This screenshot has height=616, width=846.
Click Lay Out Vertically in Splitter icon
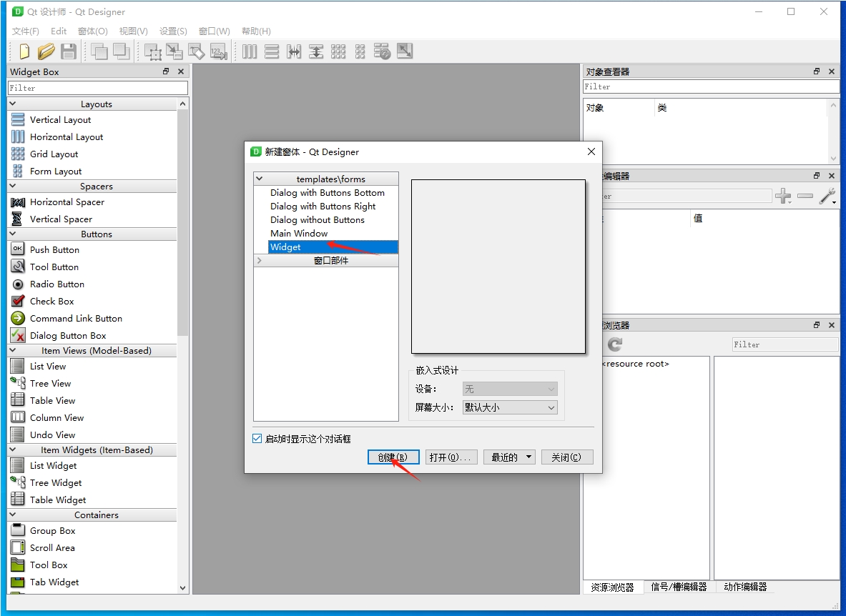click(x=316, y=51)
